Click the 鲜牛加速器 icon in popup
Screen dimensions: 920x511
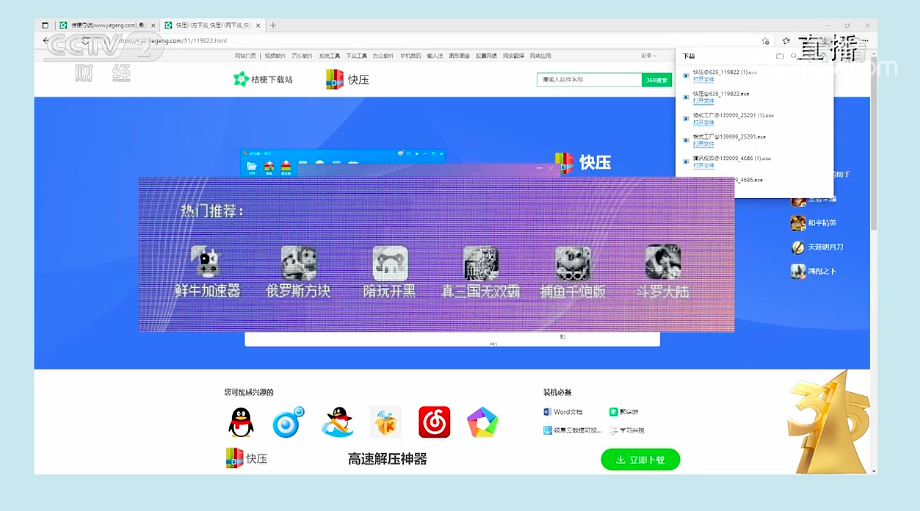207,264
